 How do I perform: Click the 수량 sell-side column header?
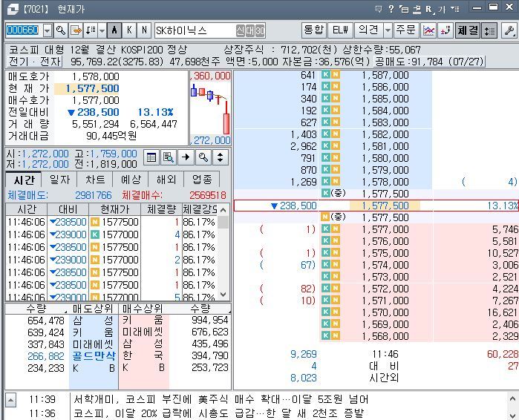coord(36,309)
